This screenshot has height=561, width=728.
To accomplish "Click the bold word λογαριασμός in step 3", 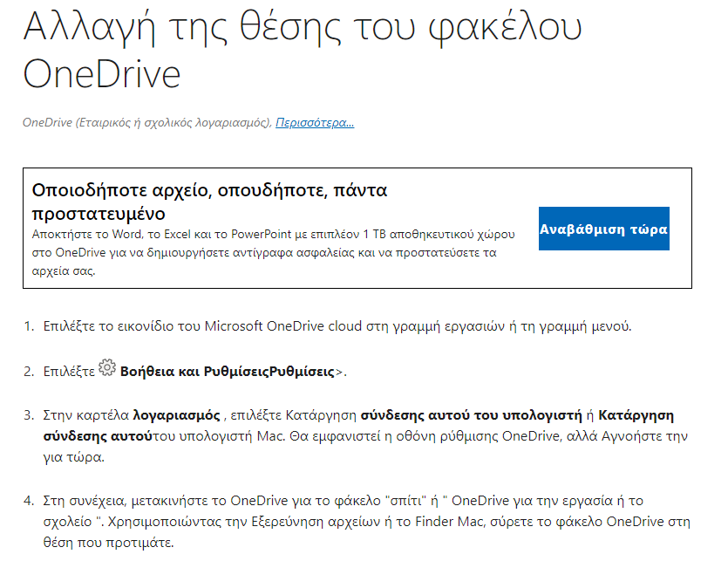I will 176,415.
